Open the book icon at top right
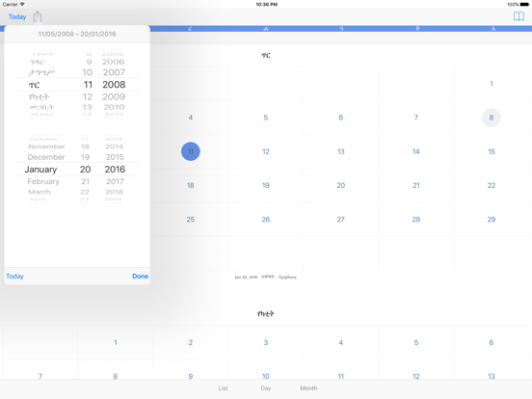Screen dimensions: 532x399 (519, 16)
